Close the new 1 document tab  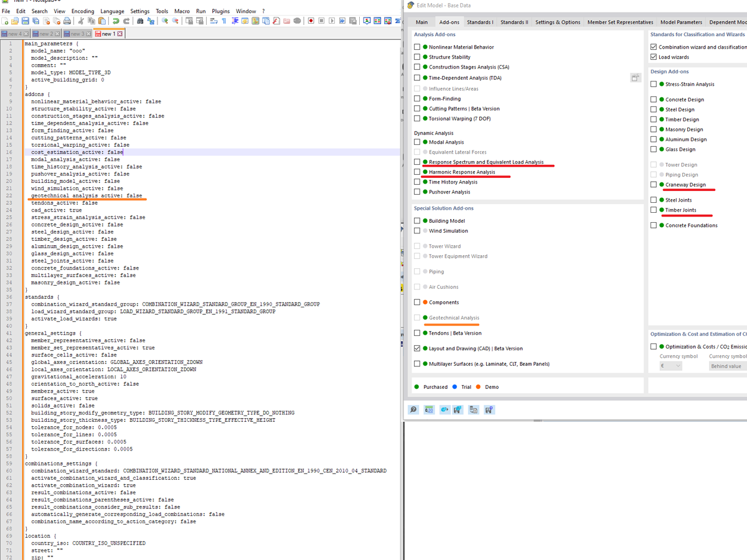click(120, 34)
